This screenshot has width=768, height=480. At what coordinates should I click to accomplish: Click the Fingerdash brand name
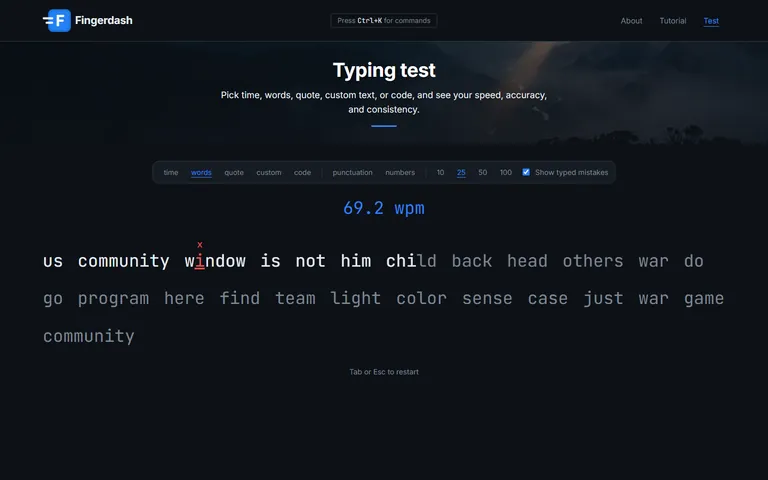pyautogui.click(x=104, y=21)
